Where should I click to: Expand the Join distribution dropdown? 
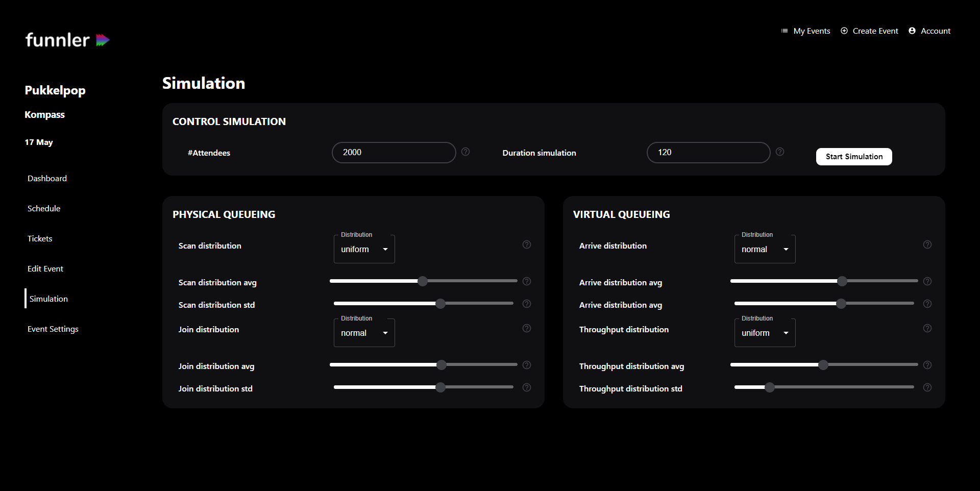tap(364, 333)
